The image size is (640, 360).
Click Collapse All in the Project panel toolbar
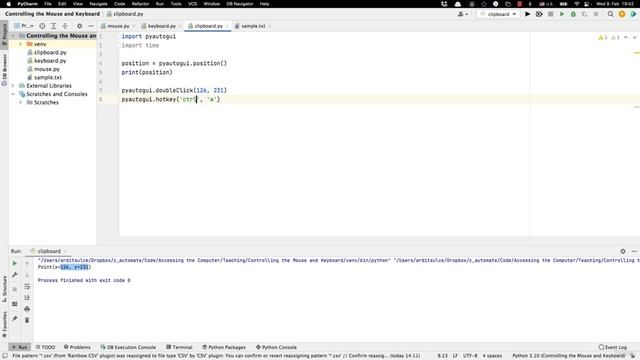click(x=65, y=26)
